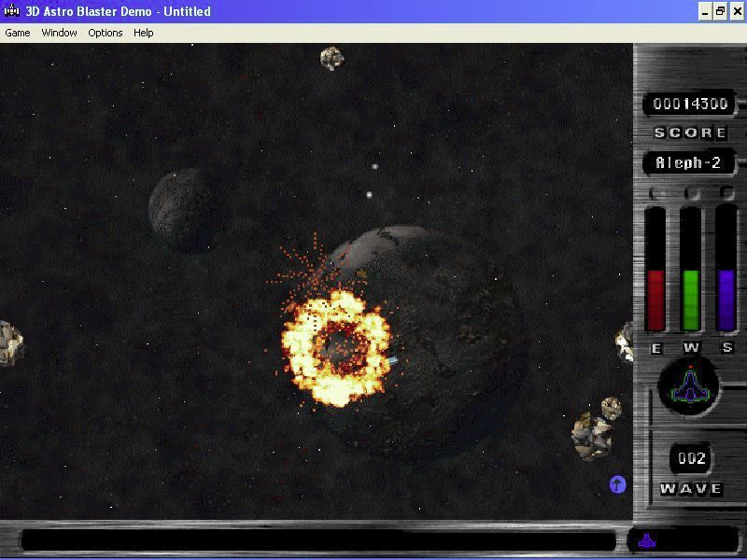The width and height of the screenshot is (747, 560).
Task: Click the asteroid at the top of the playfield
Action: click(334, 59)
